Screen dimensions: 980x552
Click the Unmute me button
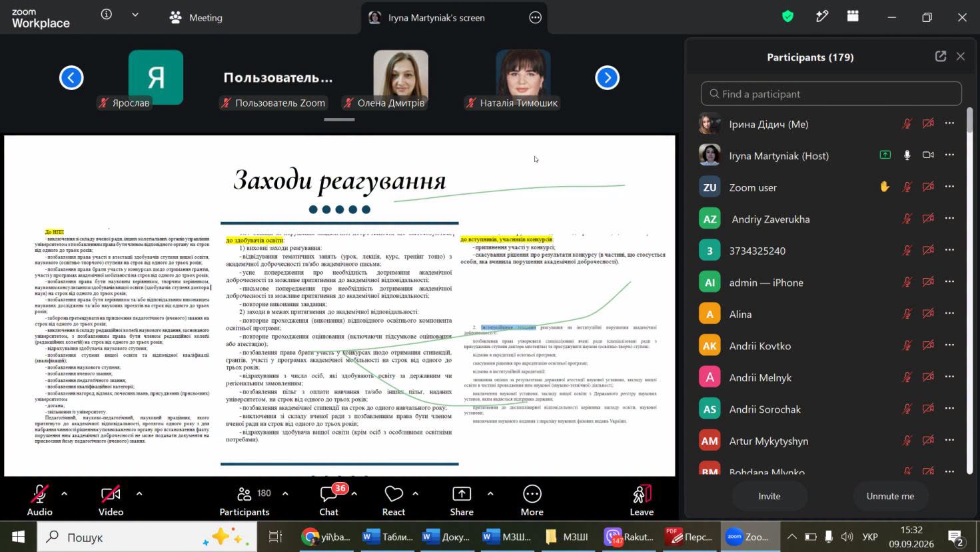pos(890,496)
